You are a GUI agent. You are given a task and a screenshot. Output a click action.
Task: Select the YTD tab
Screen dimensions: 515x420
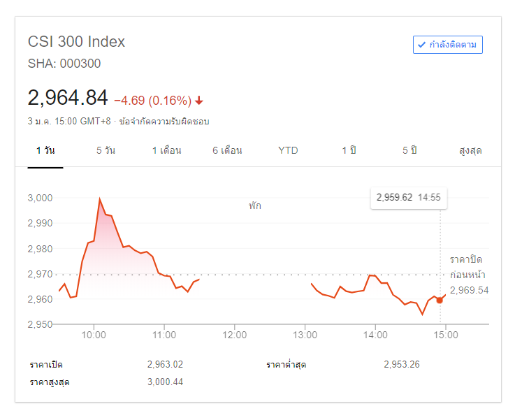tap(288, 151)
